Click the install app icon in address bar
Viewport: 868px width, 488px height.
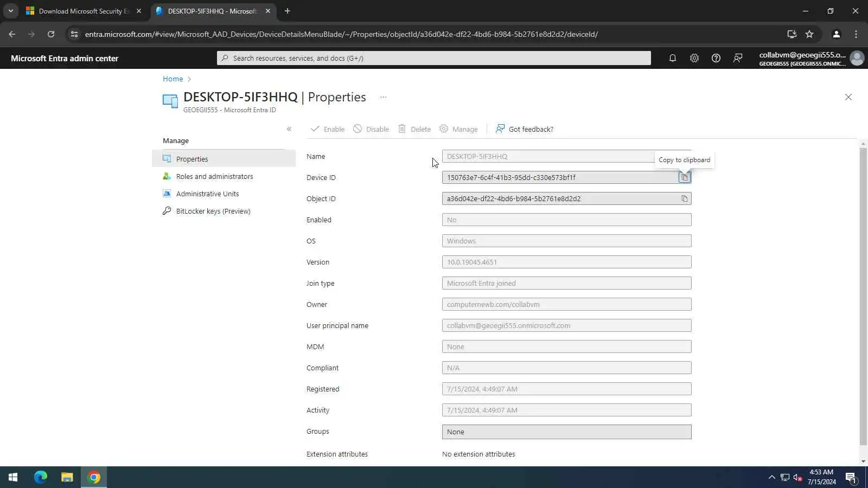(x=792, y=34)
